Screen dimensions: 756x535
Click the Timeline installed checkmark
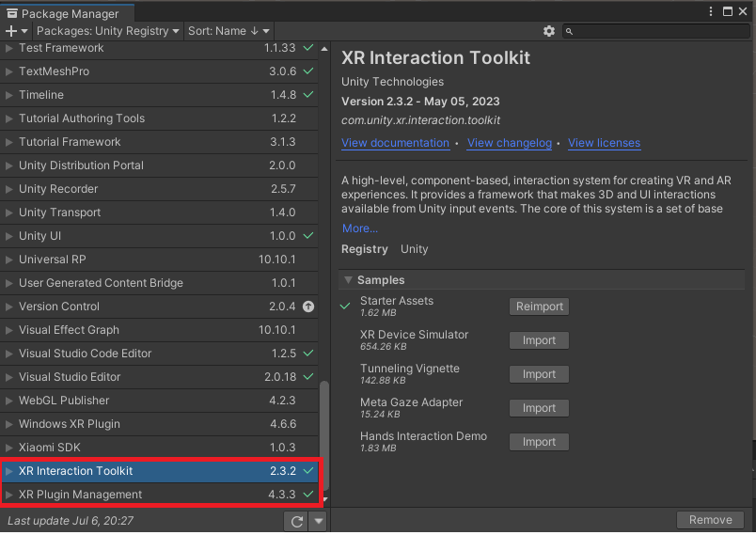(x=308, y=95)
